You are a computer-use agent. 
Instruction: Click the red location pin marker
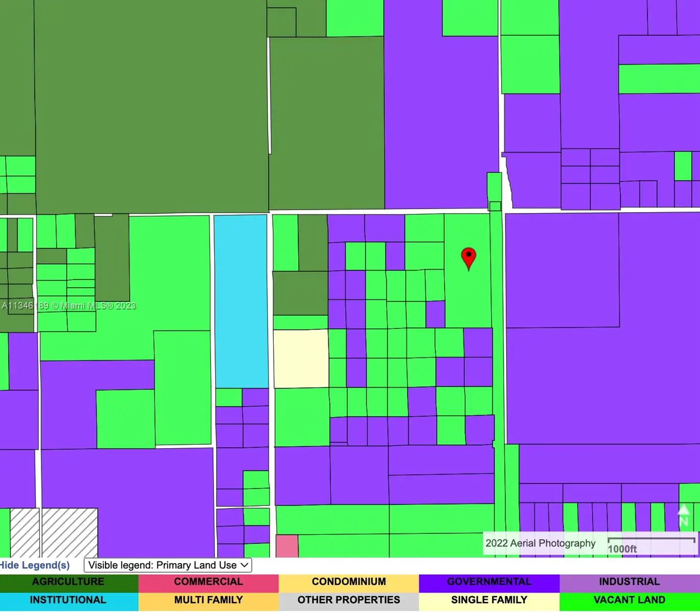469,258
